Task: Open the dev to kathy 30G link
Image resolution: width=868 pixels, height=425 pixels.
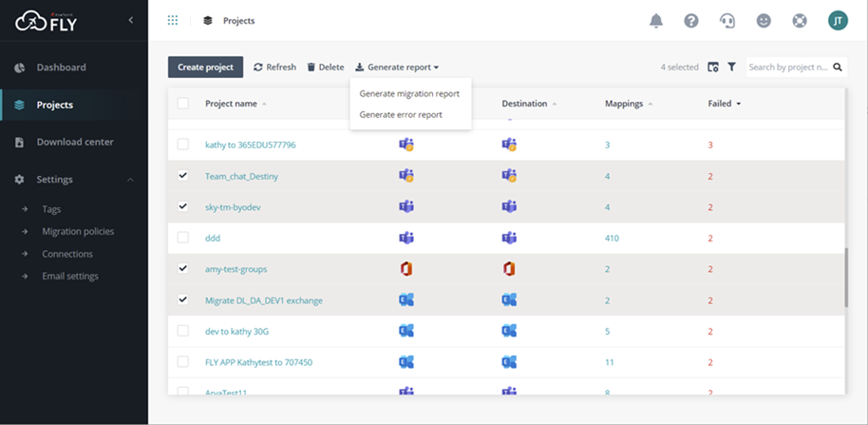Action: click(x=236, y=332)
